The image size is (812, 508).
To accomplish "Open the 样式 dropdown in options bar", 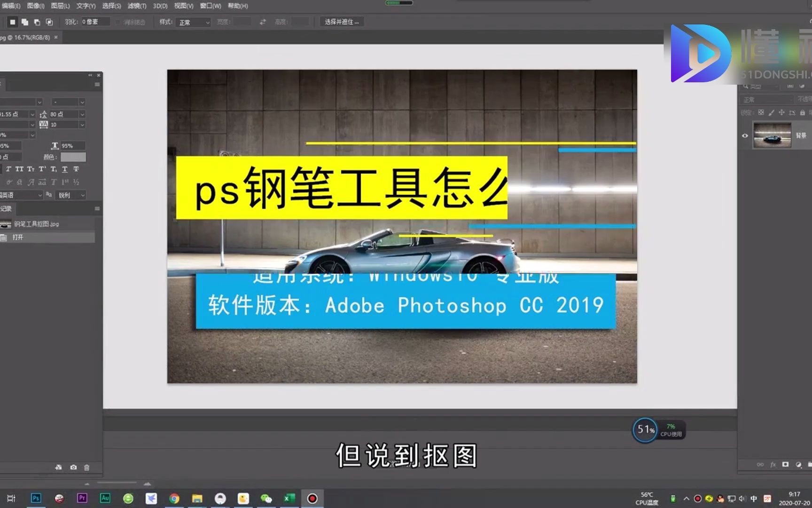I will click(x=193, y=22).
